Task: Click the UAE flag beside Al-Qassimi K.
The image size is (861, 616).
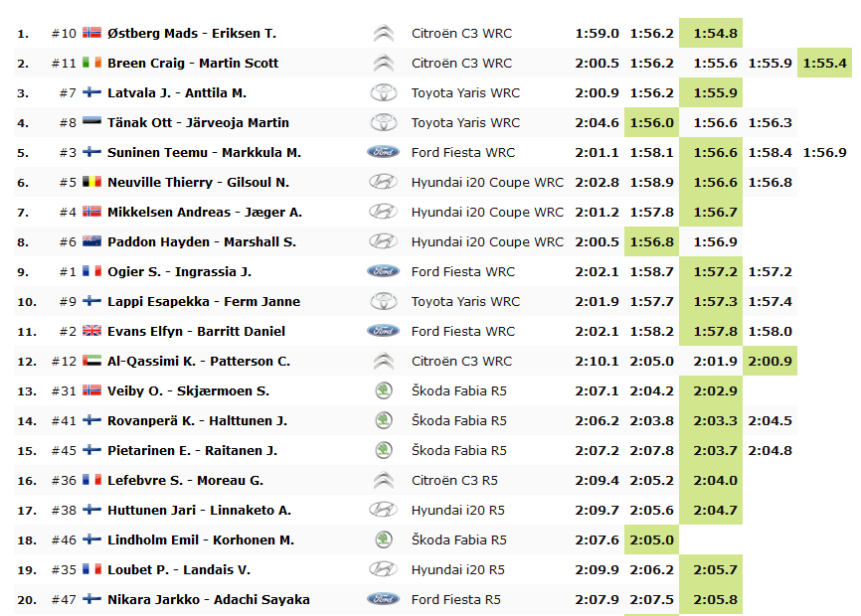Action: click(x=91, y=361)
